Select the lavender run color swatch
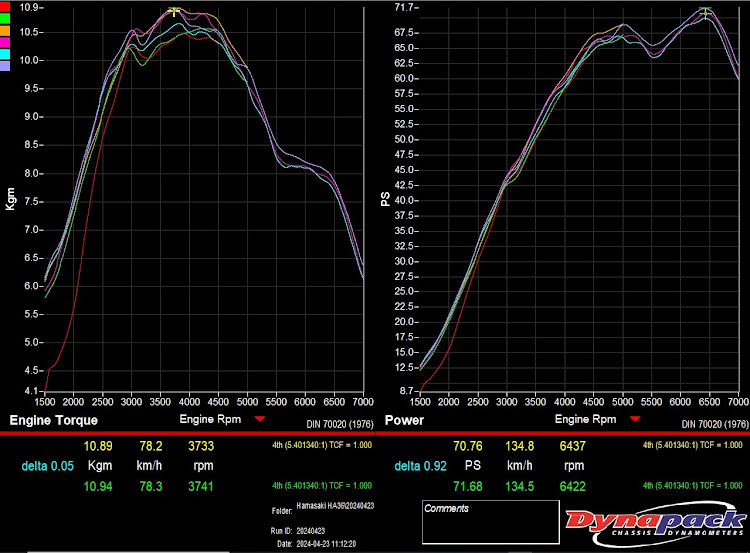750x553 pixels. pyautogui.click(x=5, y=66)
